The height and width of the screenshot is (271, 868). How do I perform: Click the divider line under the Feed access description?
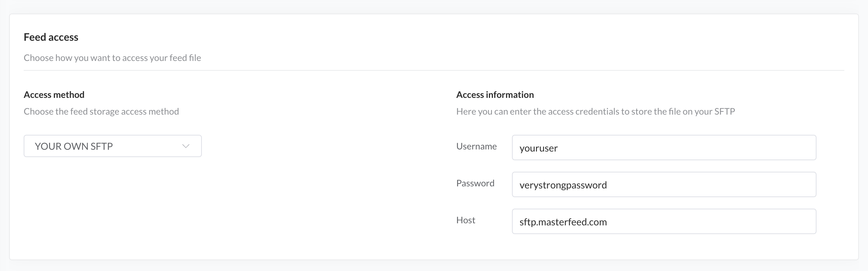point(434,70)
